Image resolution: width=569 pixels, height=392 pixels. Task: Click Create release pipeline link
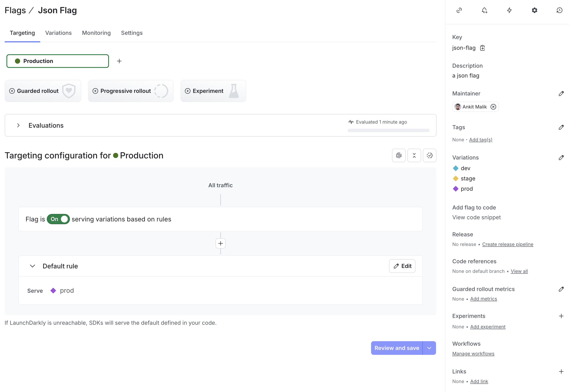(x=507, y=244)
